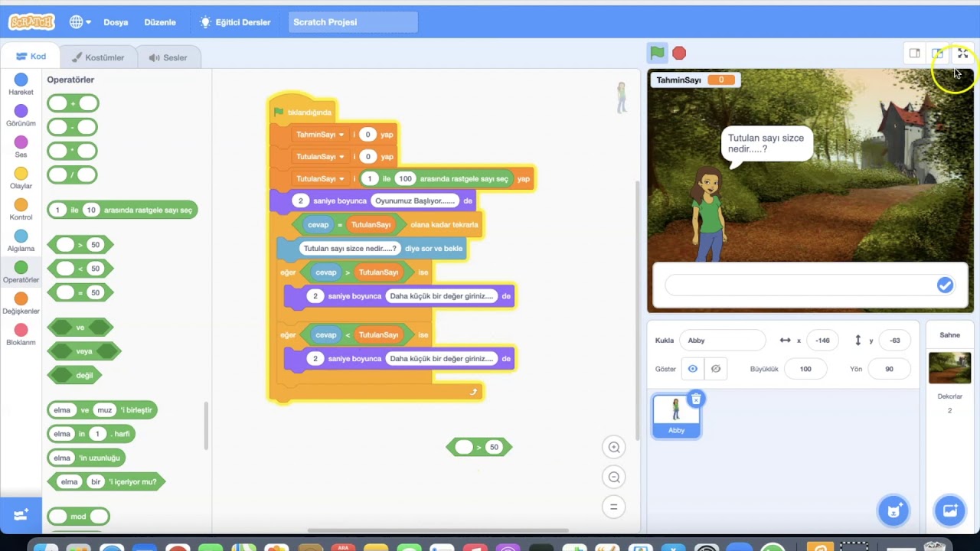The image size is (980, 551).
Task: Click the multiplication operator block in palette
Action: pos(73,151)
